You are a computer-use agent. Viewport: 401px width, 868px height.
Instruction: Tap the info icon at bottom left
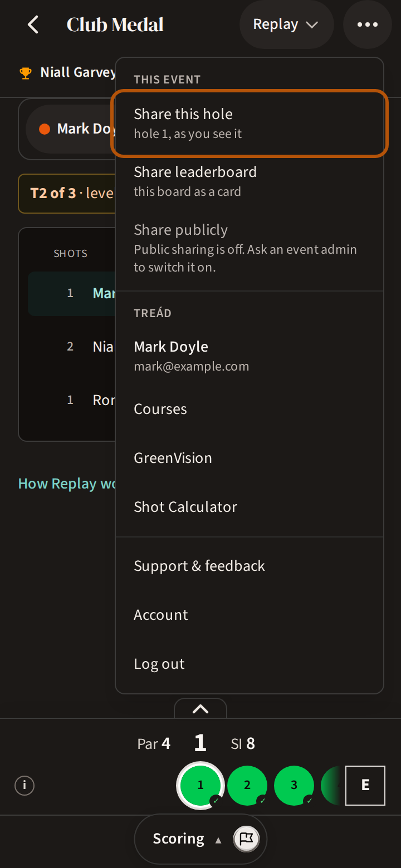click(25, 786)
